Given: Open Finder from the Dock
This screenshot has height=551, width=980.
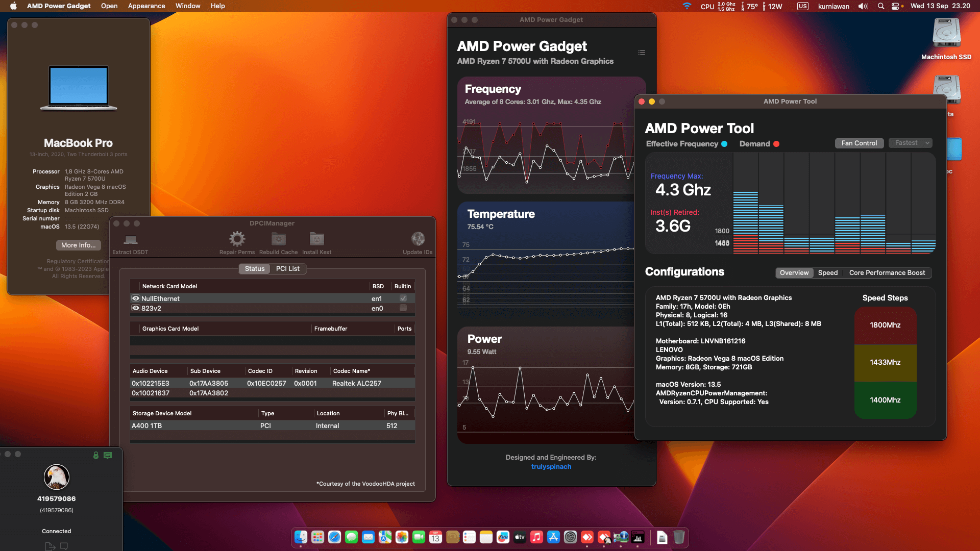Looking at the screenshot, I should [301, 537].
